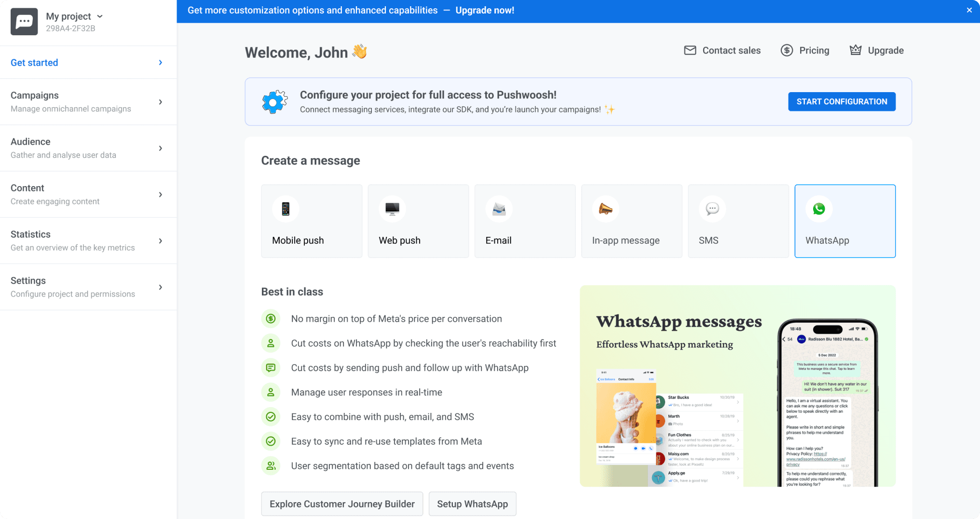
Task: Click the Pricing dollar coin icon
Action: [x=787, y=50]
